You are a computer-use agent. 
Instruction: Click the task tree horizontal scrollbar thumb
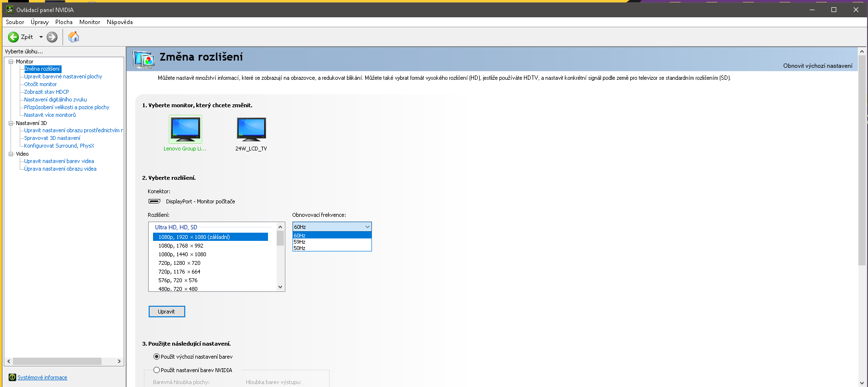click(57, 361)
